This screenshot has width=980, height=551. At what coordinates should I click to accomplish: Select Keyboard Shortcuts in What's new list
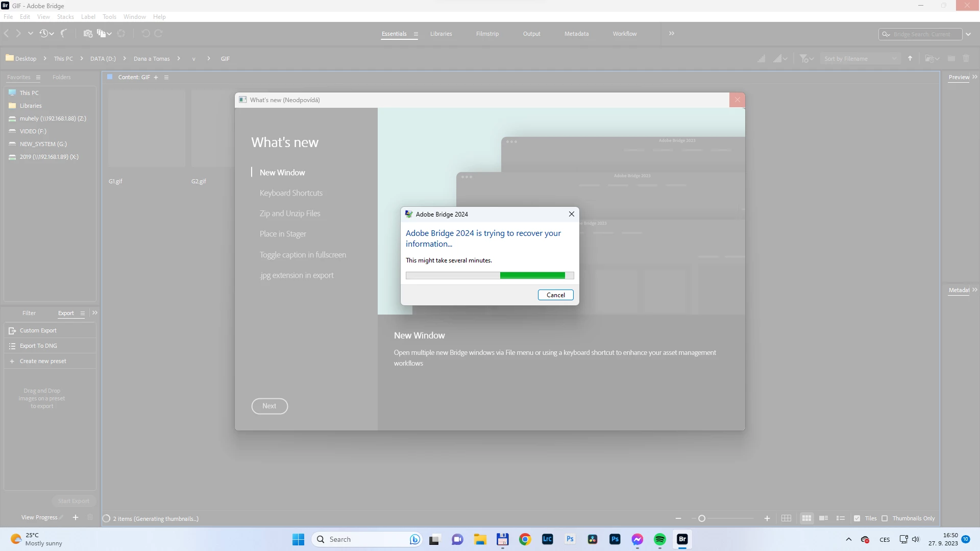[291, 193]
